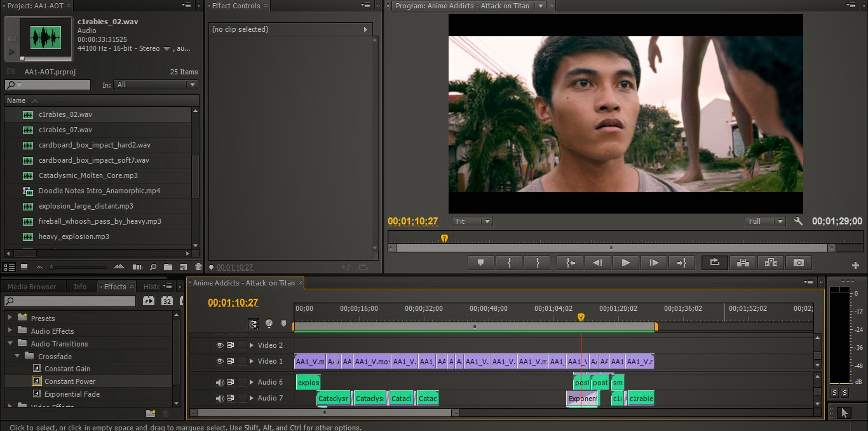Click the Project panel search field
Viewport: 868px width, 431px height.
(x=48, y=85)
